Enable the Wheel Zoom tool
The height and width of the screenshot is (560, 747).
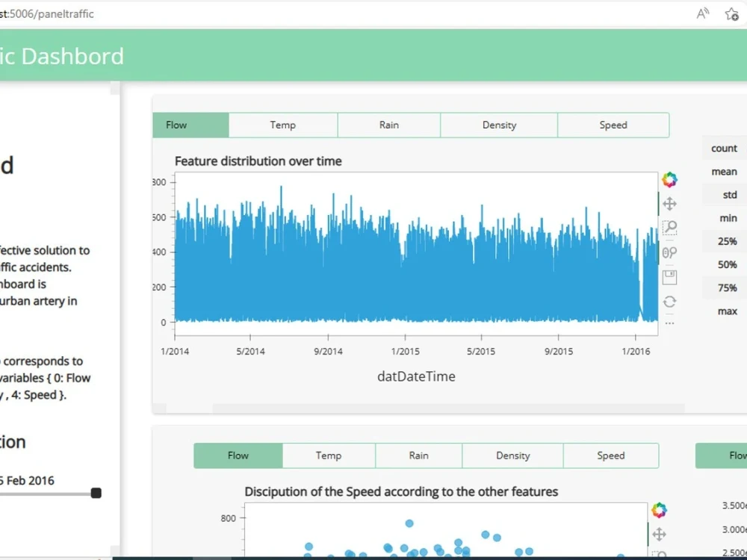point(669,252)
